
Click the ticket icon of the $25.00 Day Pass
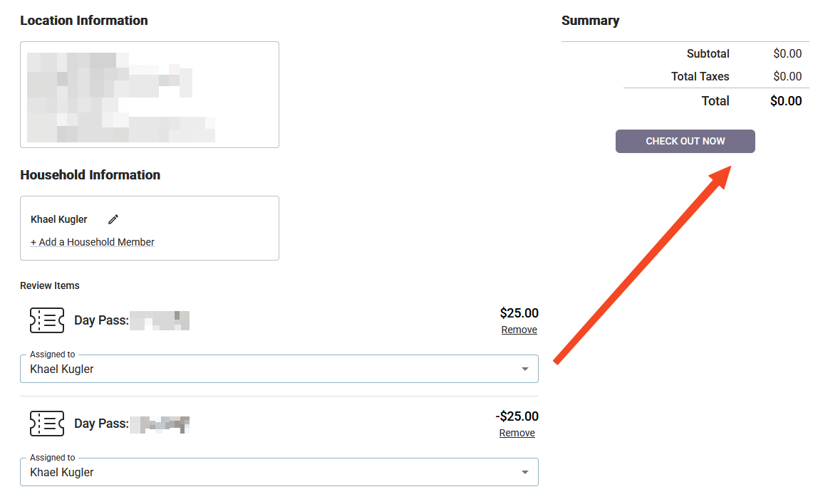click(47, 320)
